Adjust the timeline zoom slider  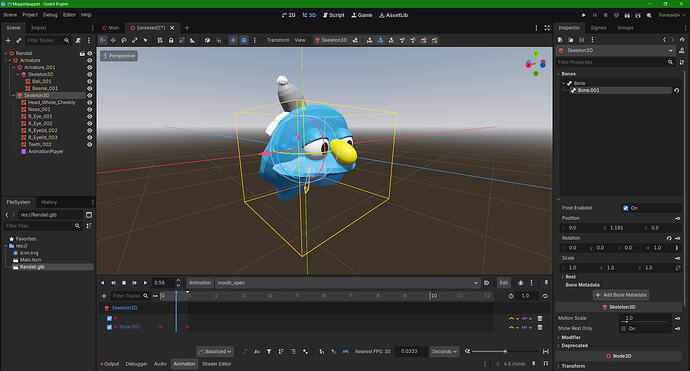point(505,351)
